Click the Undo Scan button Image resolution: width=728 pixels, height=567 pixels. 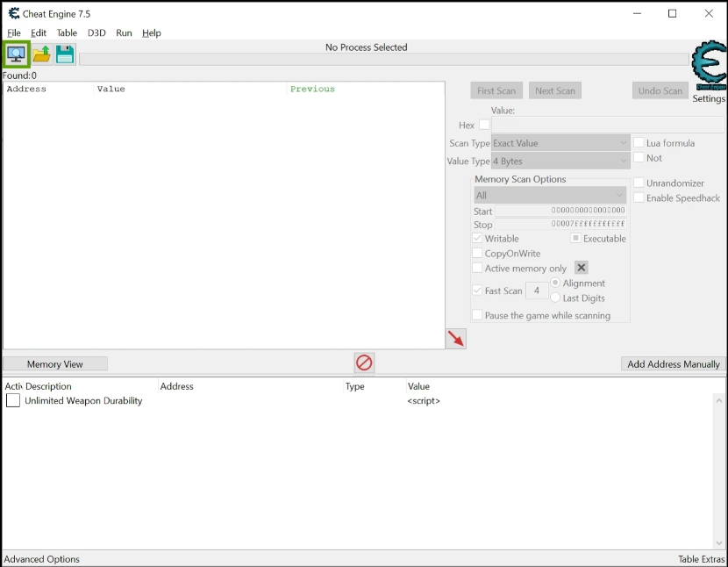click(660, 90)
